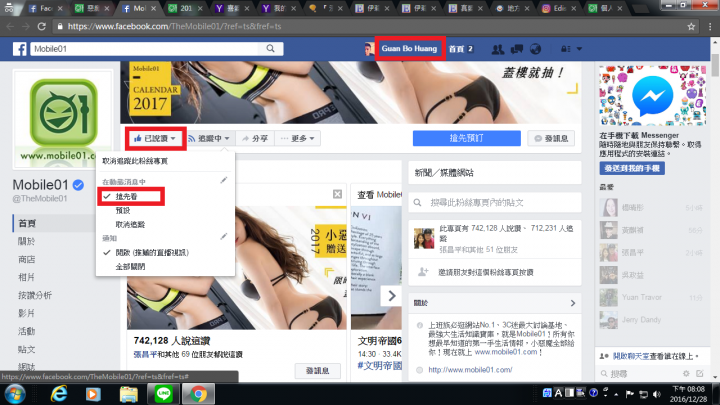Go back with the browser back arrow

tap(10, 27)
